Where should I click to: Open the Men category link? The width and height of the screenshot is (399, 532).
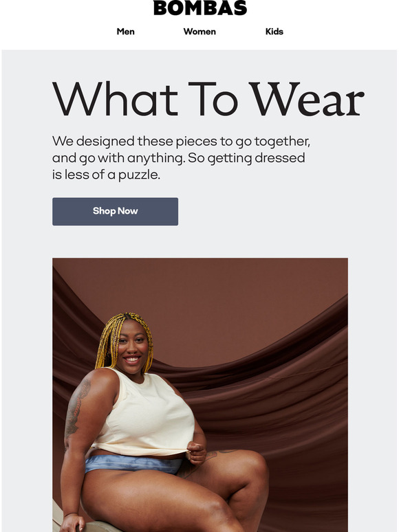(x=126, y=32)
